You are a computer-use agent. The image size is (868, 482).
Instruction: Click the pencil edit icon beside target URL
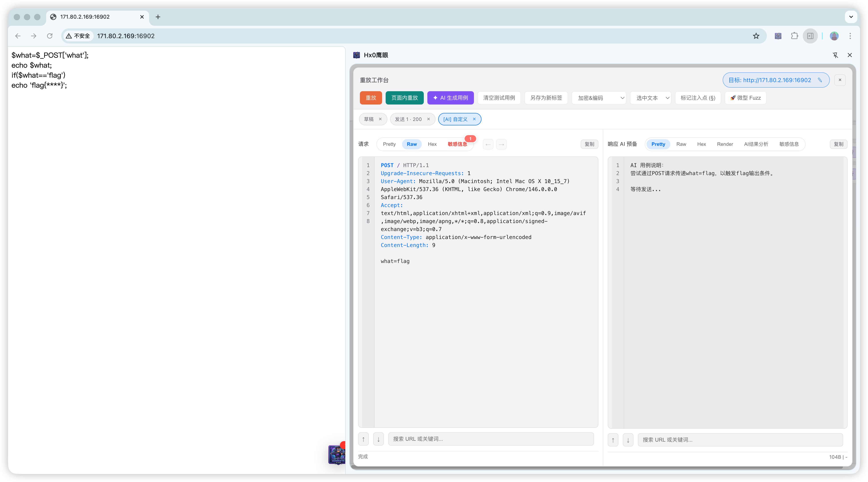pos(820,80)
